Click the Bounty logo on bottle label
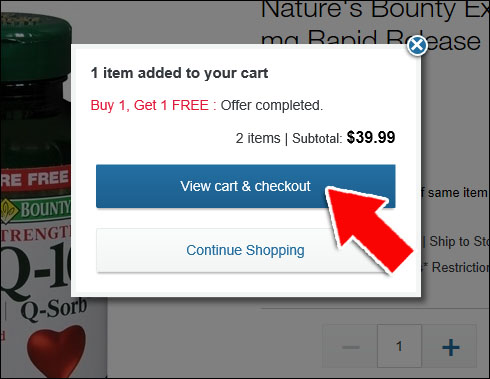The image size is (490, 379). 35,210
